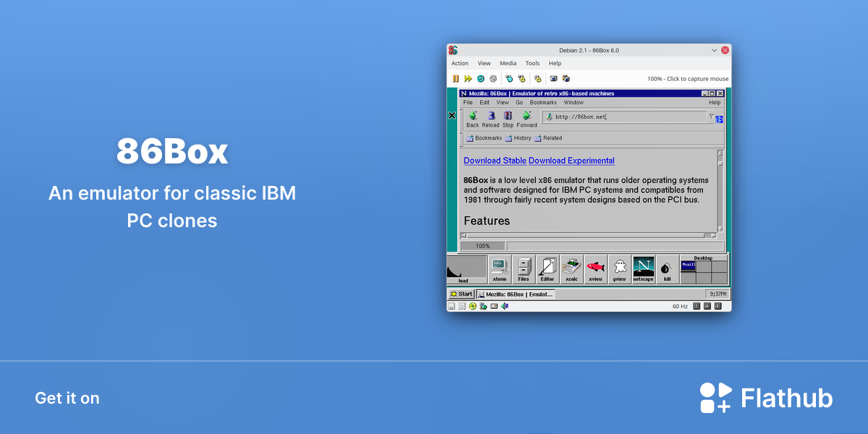Screen dimensions: 868x434
Task: Click the horizontal scrollbar left arrow
Action: (x=464, y=235)
